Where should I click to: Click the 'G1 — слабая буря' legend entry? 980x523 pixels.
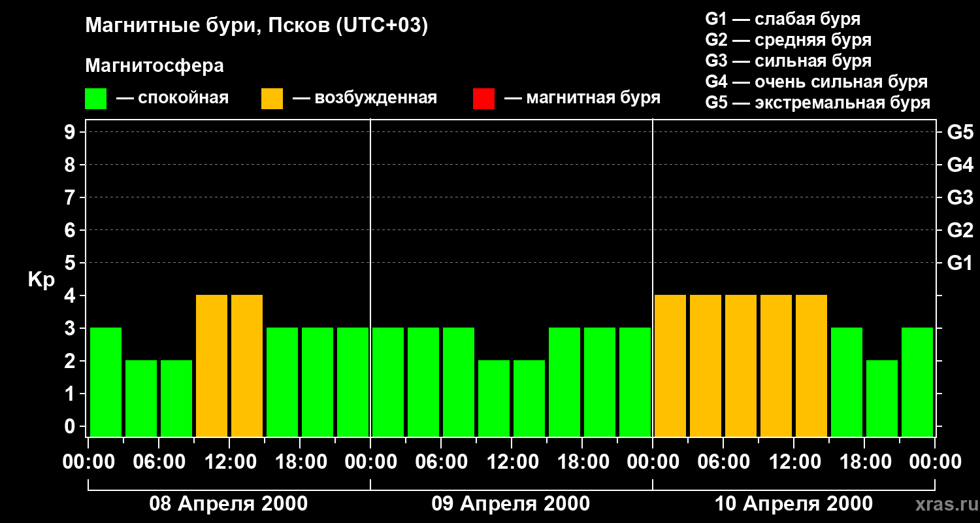(783, 19)
